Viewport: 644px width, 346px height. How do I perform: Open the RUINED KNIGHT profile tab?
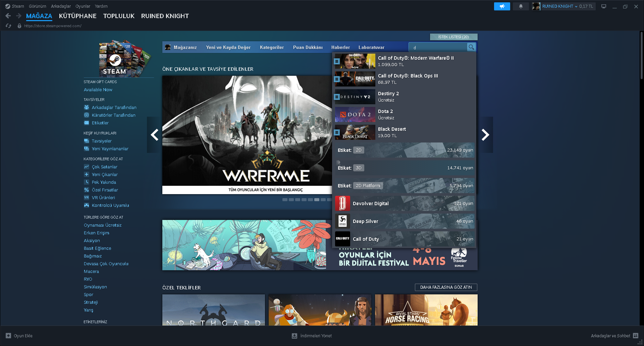point(165,16)
